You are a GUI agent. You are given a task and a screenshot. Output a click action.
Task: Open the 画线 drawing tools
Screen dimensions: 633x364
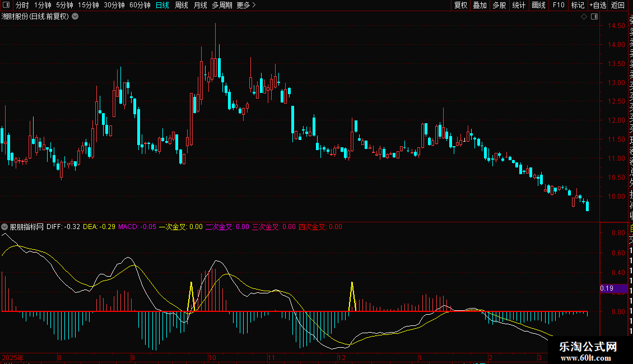pyautogui.click(x=538, y=5)
